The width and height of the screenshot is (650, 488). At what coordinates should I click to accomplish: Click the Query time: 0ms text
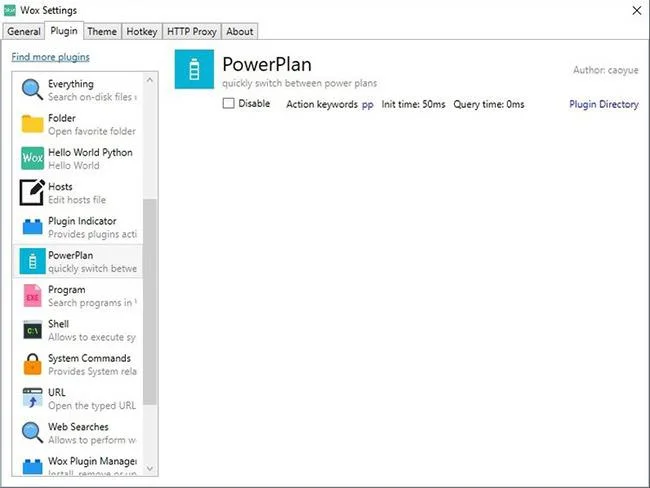pos(489,104)
